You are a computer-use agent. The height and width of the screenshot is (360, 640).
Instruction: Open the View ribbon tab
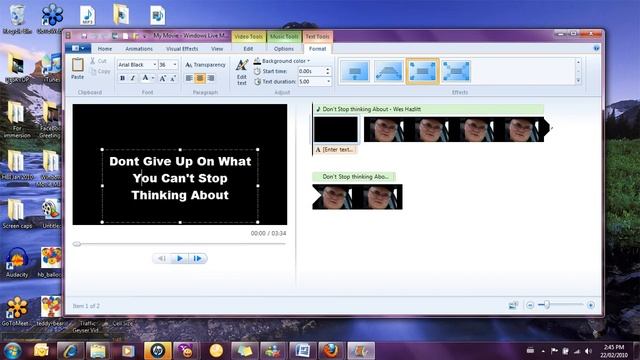(217, 49)
